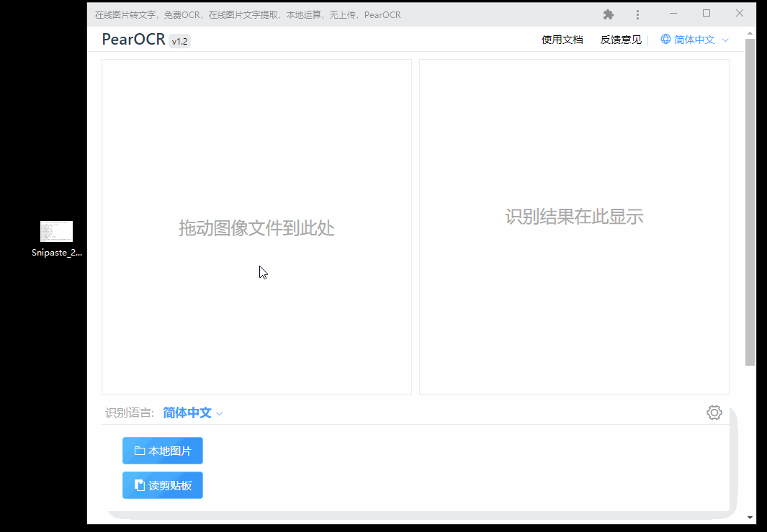Click the puzzle-piece extension icon in titlebar

[x=608, y=14]
